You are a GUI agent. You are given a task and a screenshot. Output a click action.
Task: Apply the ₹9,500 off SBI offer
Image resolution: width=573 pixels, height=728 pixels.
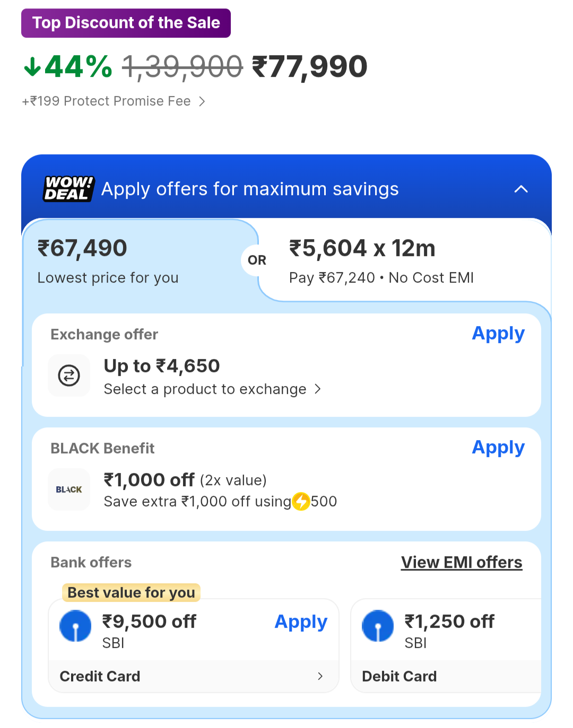301,621
